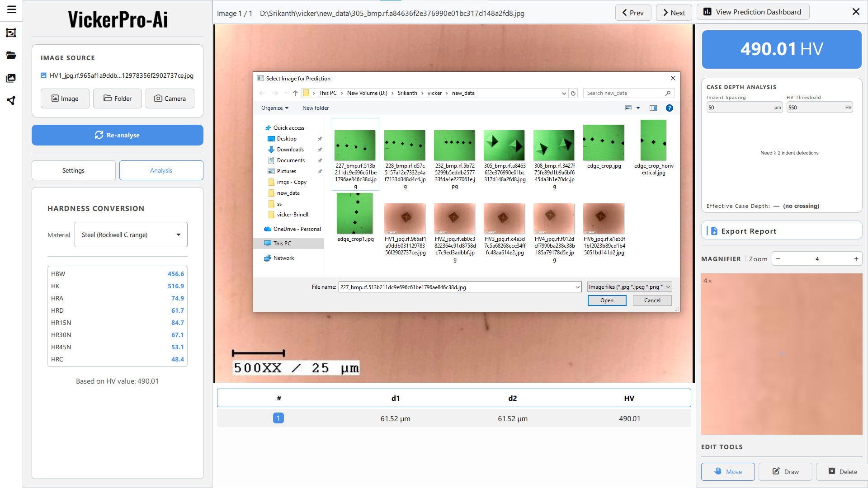Refresh the new_data folder view

(x=573, y=93)
